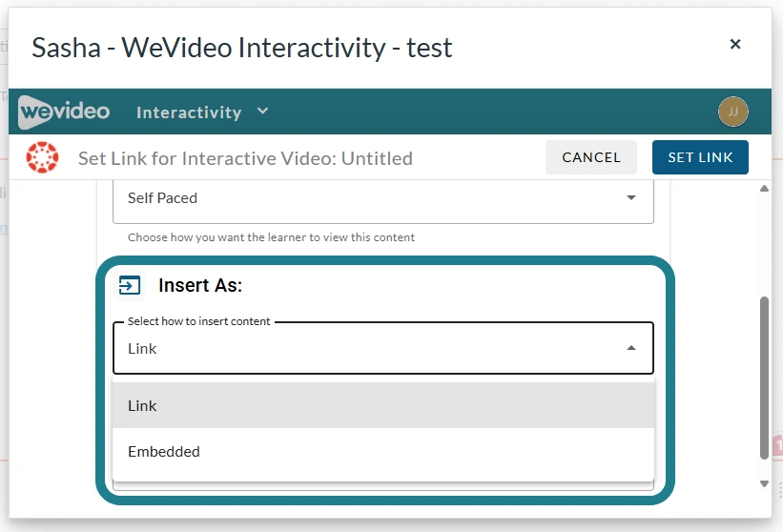Click the Interactivity menu label
This screenshot has width=783, height=532.
tap(189, 112)
